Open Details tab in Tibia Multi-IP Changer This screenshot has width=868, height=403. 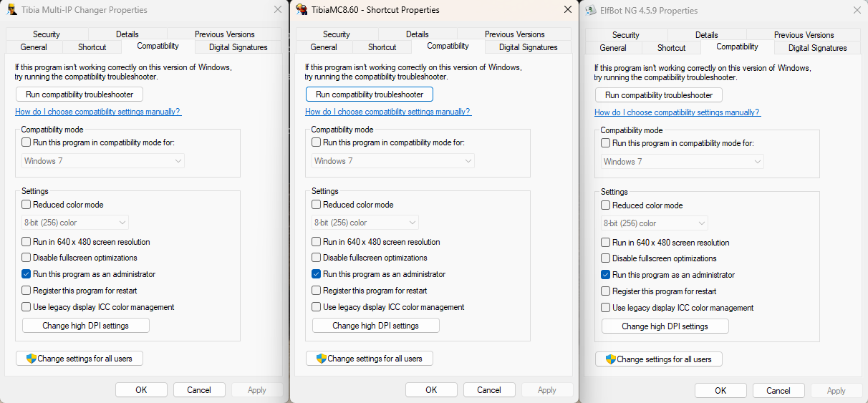click(x=127, y=34)
